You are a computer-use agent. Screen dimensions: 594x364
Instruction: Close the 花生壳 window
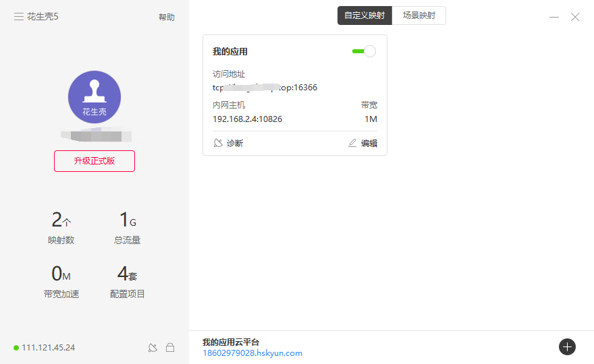pyautogui.click(x=575, y=17)
